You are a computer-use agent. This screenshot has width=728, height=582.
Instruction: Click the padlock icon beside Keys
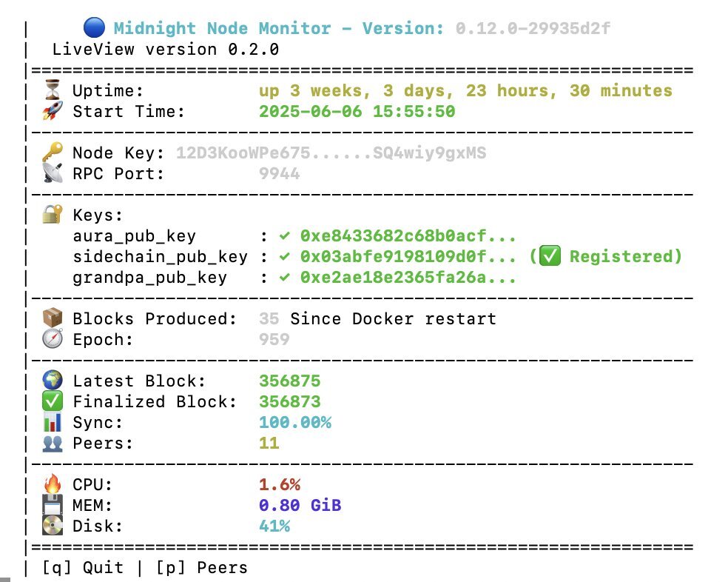pos(51,215)
